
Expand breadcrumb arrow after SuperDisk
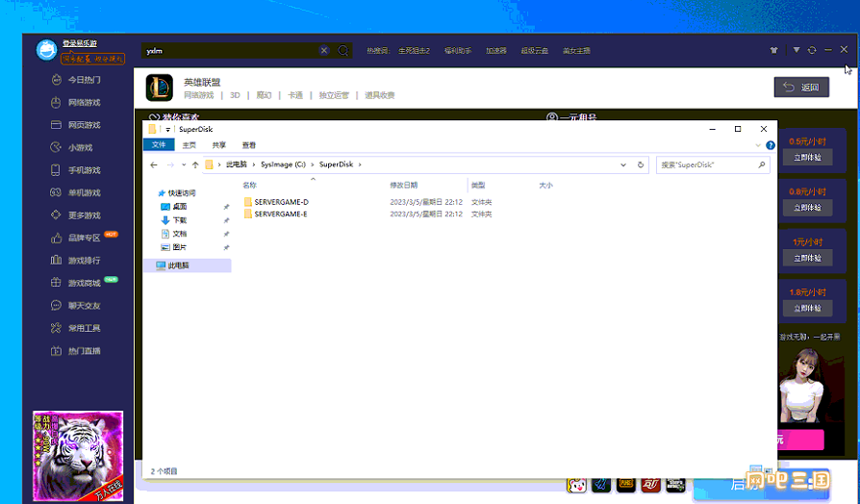[x=360, y=164]
